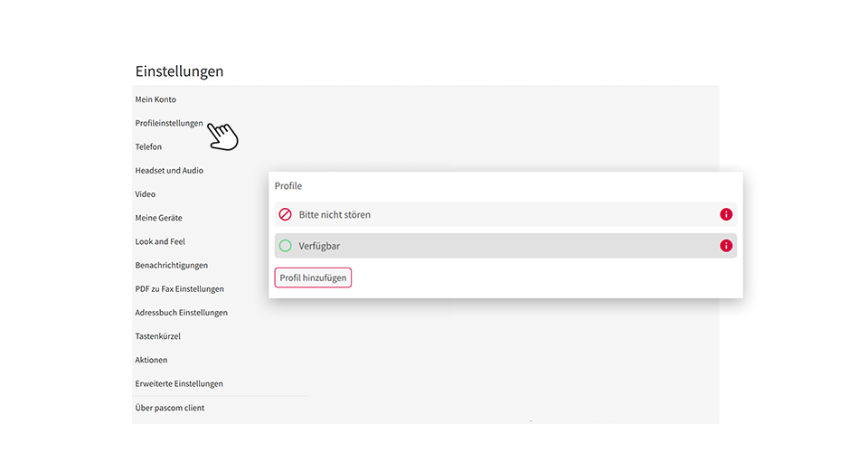Switch to Video settings
Image resolution: width=868 pixels, height=470 pixels.
(x=145, y=194)
